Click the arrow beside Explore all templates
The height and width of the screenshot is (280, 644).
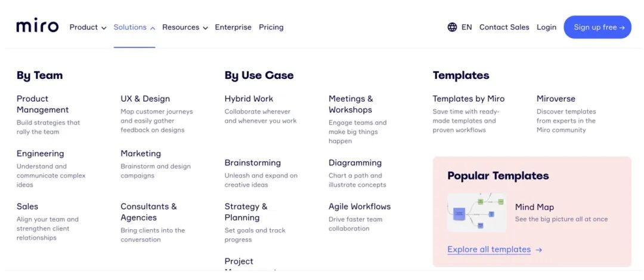point(539,250)
